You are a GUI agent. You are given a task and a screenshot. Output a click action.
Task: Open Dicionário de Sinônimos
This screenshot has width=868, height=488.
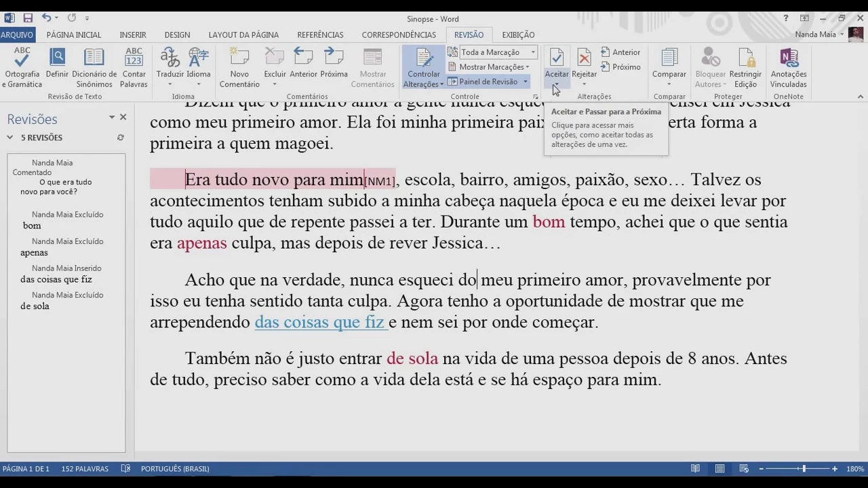pos(94,68)
